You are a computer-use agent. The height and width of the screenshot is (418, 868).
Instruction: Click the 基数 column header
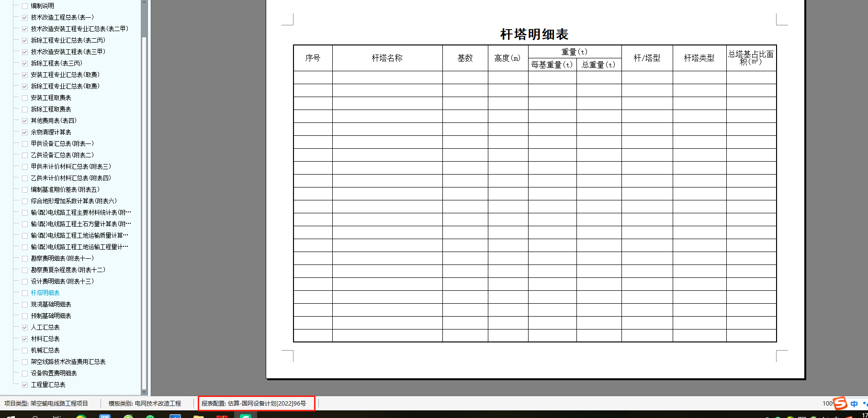point(465,58)
